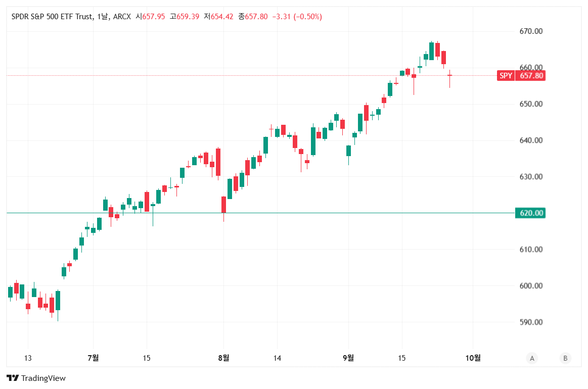Viewport: 588px width, 389px height.
Task: Toggle the A auto-scale button
Action: (531, 358)
